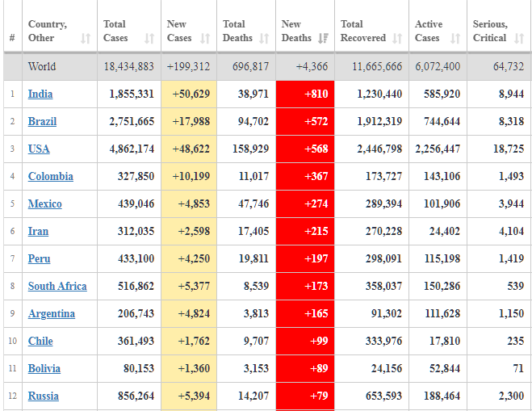Click New Deaths active sort icon

[323, 38]
